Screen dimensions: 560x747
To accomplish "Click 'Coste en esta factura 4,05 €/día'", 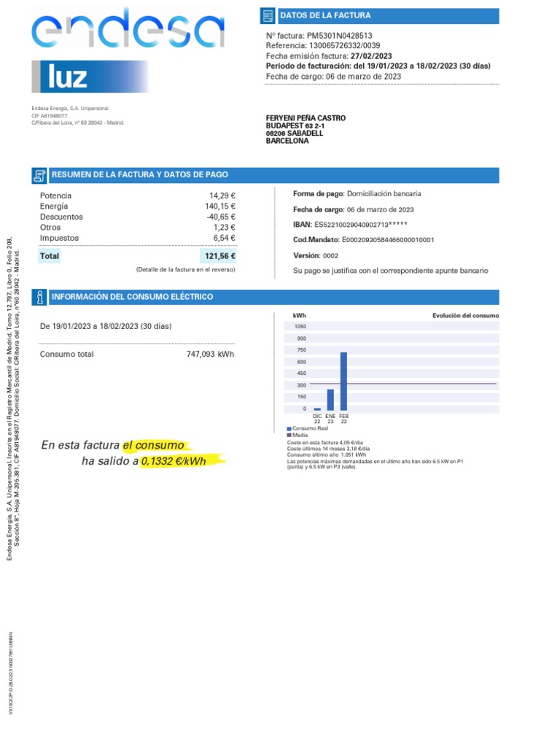I will coord(324,443).
